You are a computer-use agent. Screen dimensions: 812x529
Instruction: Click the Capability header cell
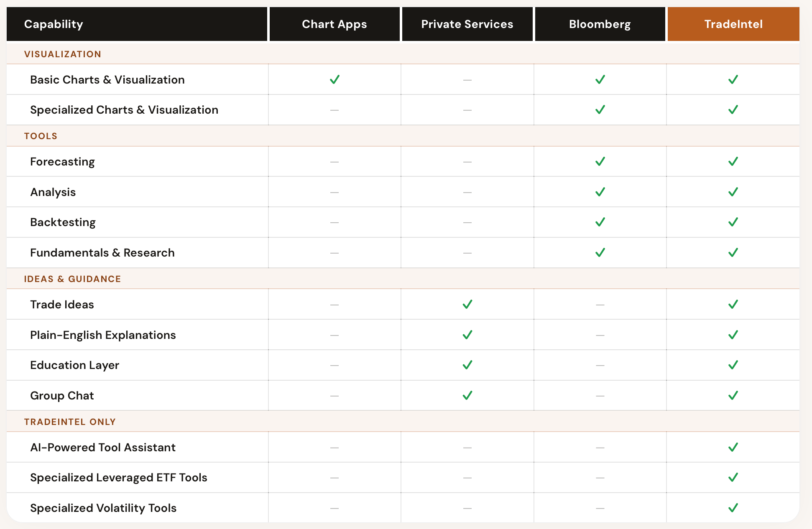[137, 24]
